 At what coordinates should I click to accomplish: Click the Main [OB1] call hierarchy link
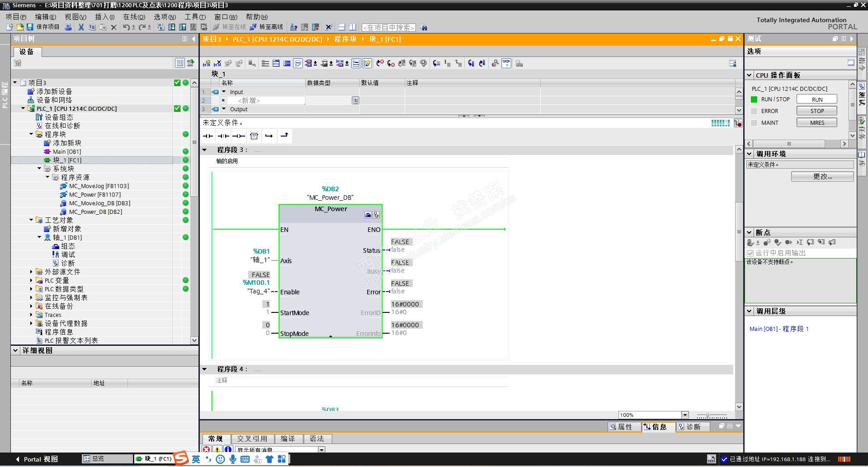pos(779,329)
